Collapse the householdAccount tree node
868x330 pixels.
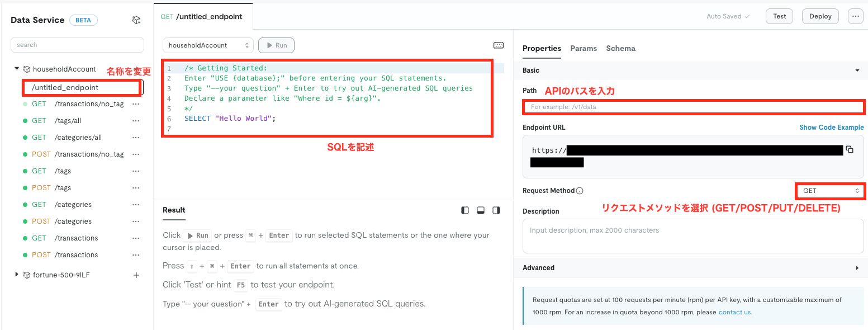(x=17, y=69)
